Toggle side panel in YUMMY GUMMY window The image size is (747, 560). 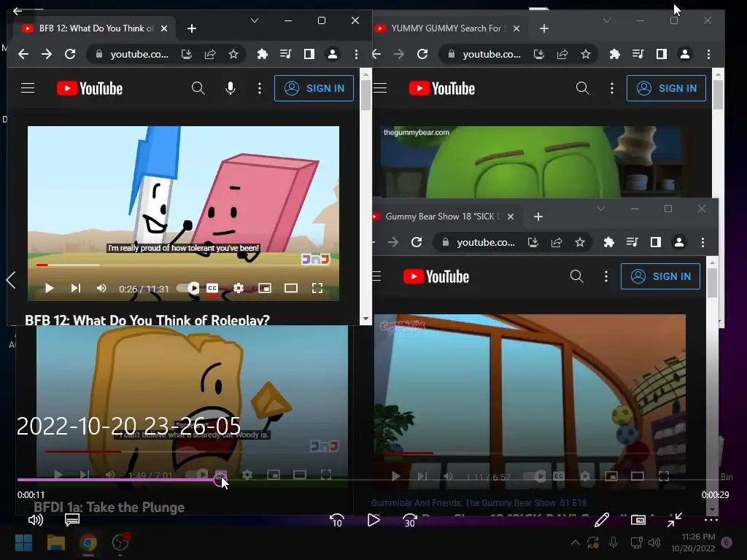661,54
